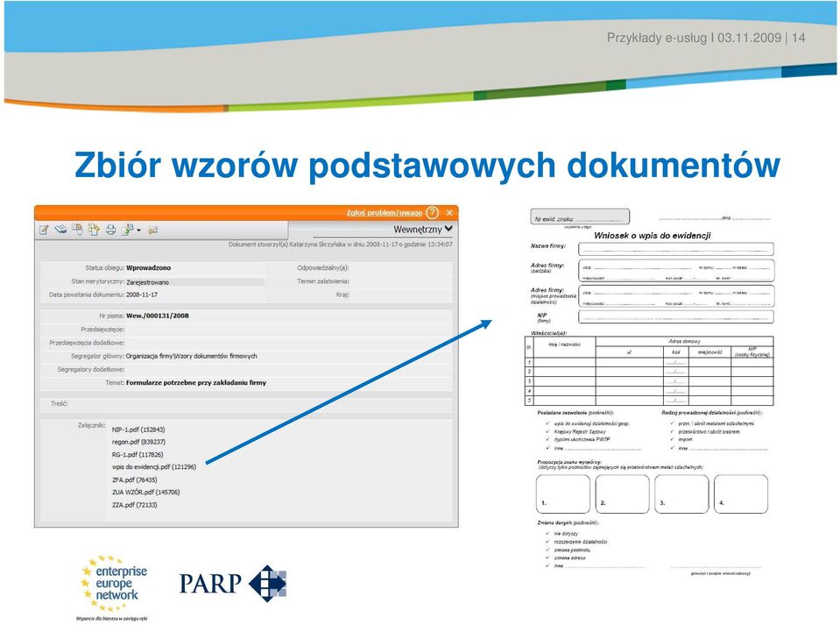Select status value 'Wprowadzono'
The width and height of the screenshot is (840, 625).
coord(148,267)
